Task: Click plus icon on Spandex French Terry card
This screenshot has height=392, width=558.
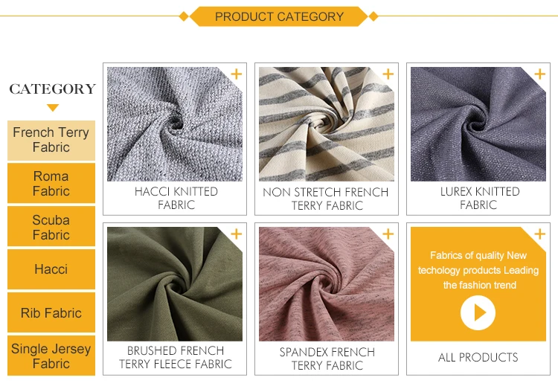Action: click(x=388, y=234)
